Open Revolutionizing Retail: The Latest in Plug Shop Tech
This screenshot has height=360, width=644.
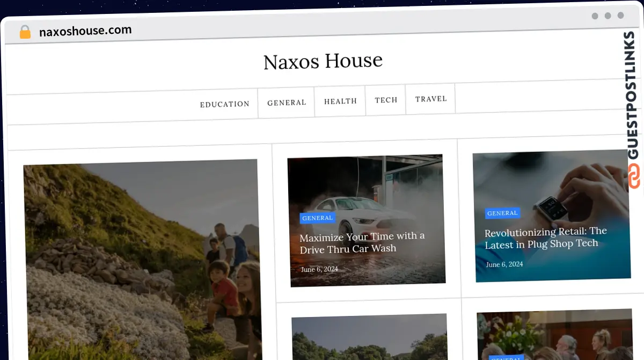[x=546, y=238]
